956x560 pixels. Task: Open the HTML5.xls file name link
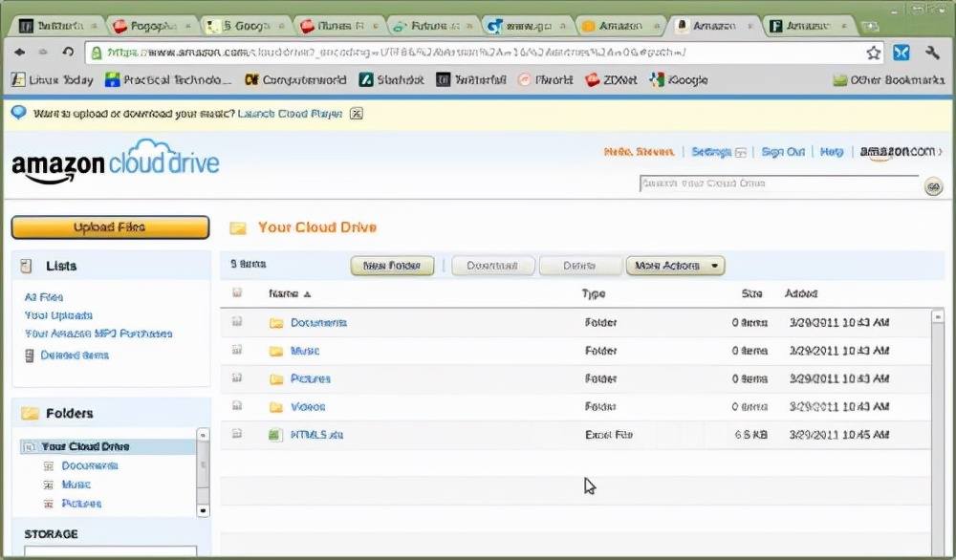tap(317, 435)
